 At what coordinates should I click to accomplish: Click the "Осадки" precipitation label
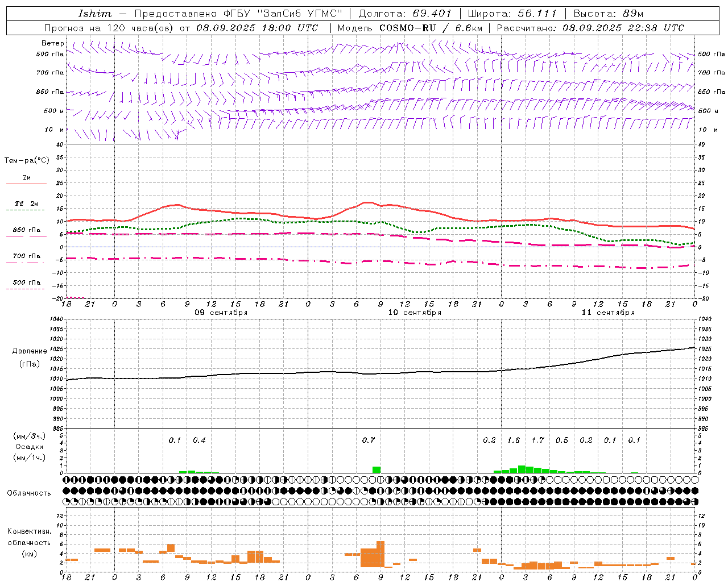pos(29,447)
